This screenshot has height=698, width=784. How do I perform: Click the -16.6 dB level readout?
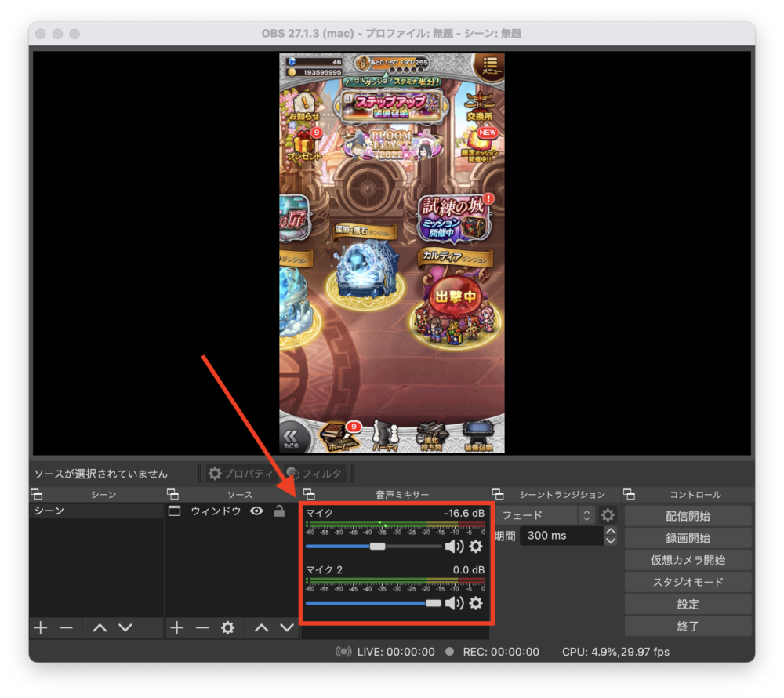(464, 513)
